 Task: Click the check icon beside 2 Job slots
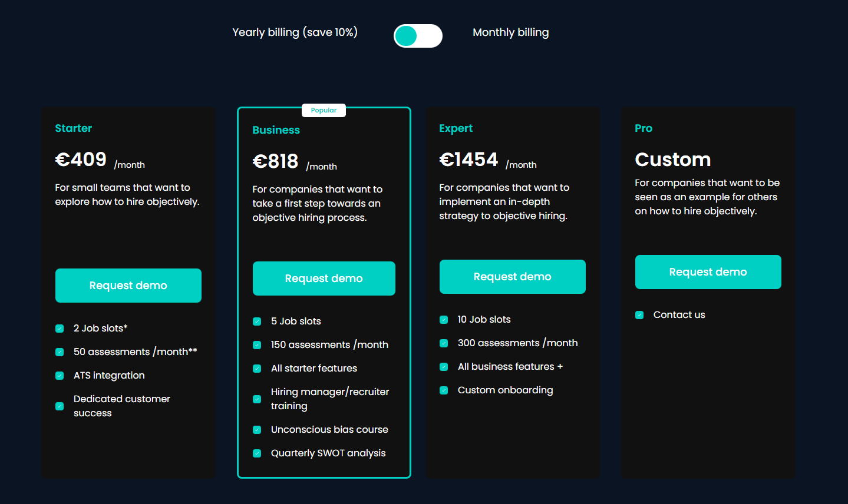click(x=60, y=329)
